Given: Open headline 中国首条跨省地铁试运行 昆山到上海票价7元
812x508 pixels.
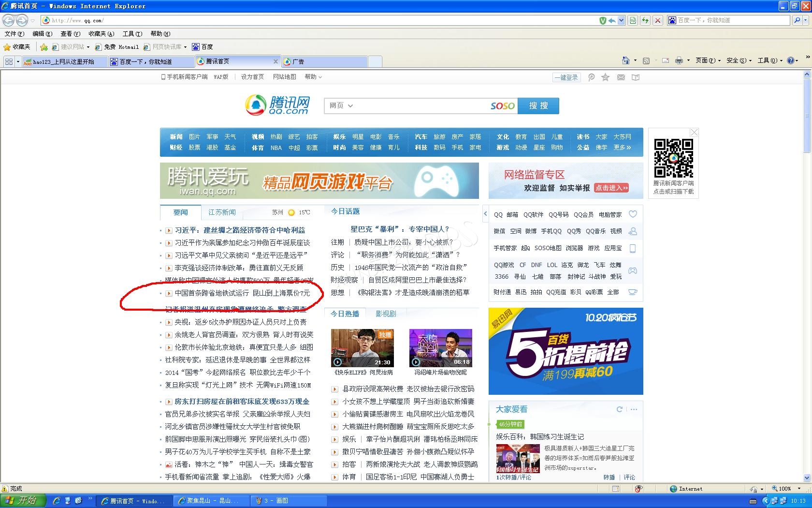Looking at the screenshot, I should click(242, 293).
